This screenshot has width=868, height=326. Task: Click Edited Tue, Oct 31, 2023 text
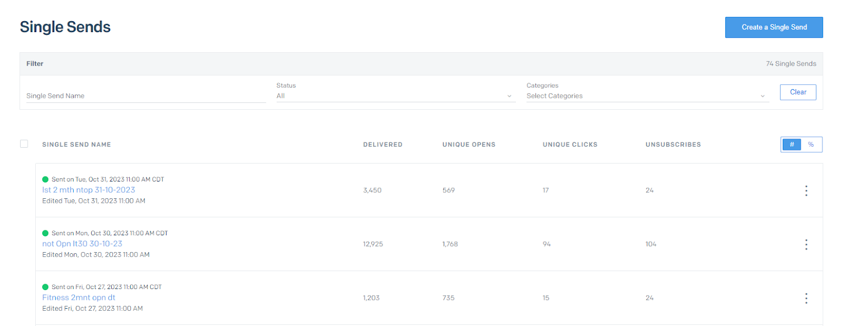tap(94, 200)
